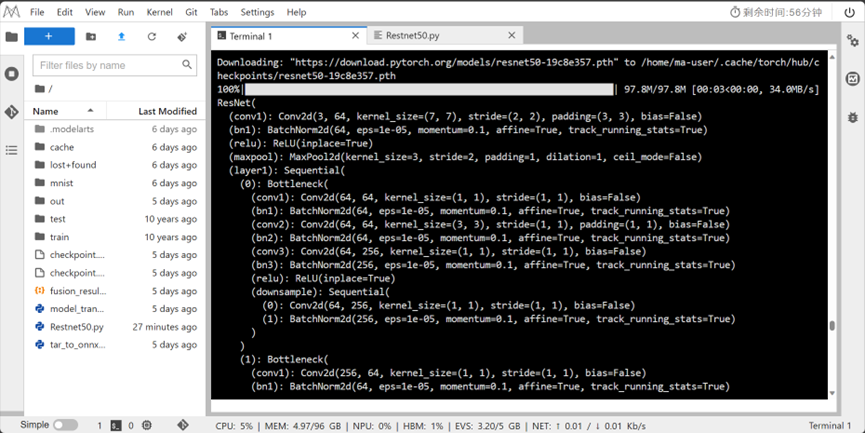Image resolution: width=865 pixels, height=433 pixels.
Task: Open the Kernel menu
Action: pyautogui.click(x=159, y=12)
